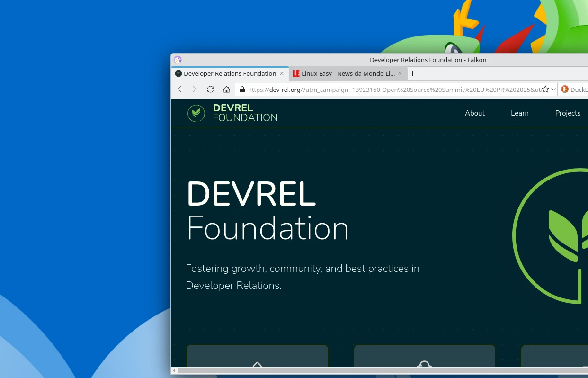Open the About page link
588x378 pixels.
(475, 113)
